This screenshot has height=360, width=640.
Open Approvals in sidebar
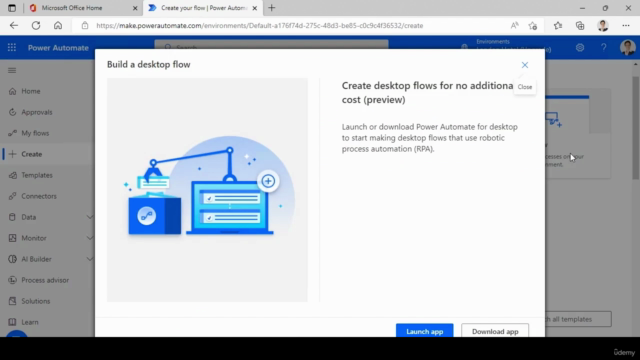click(37, 112)
